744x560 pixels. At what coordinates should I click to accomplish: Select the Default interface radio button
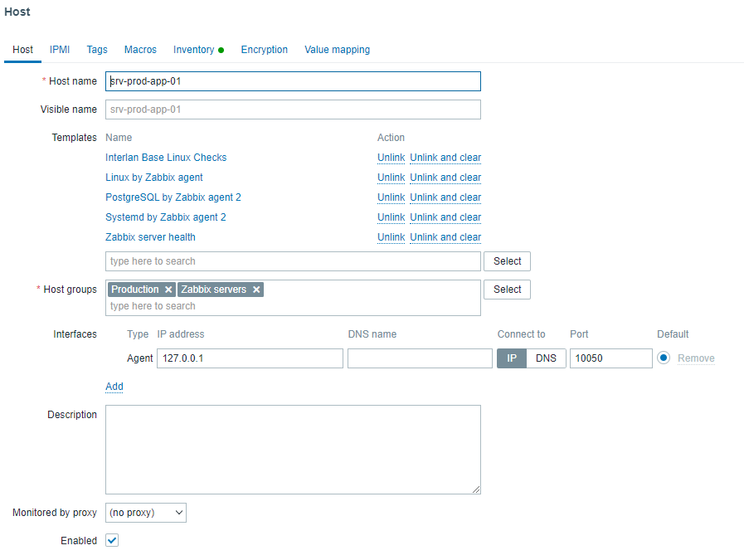[x=664, y=358]
